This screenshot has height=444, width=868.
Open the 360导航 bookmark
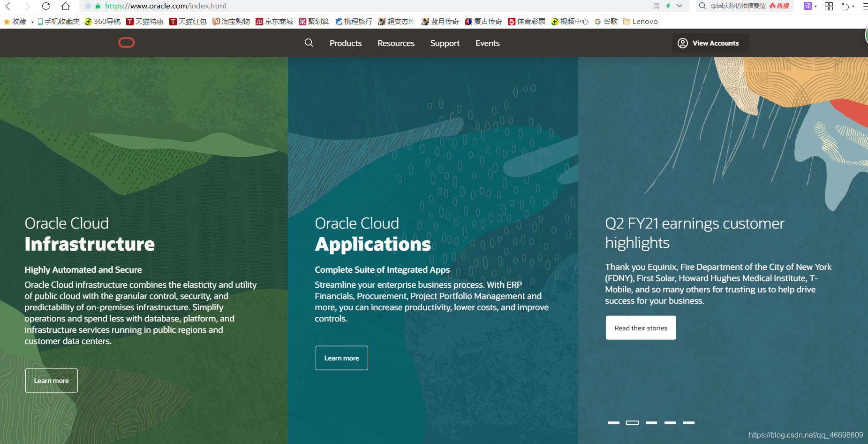(x=103, y=22)
